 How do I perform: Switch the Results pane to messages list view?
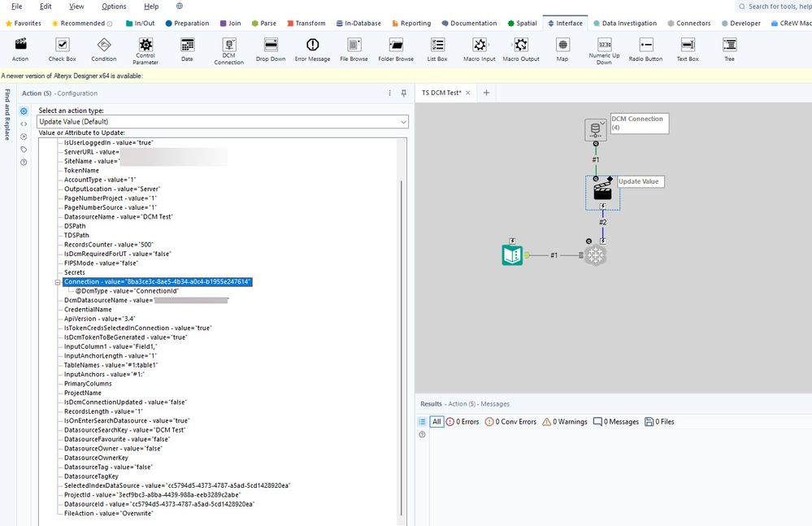[422, 422]
